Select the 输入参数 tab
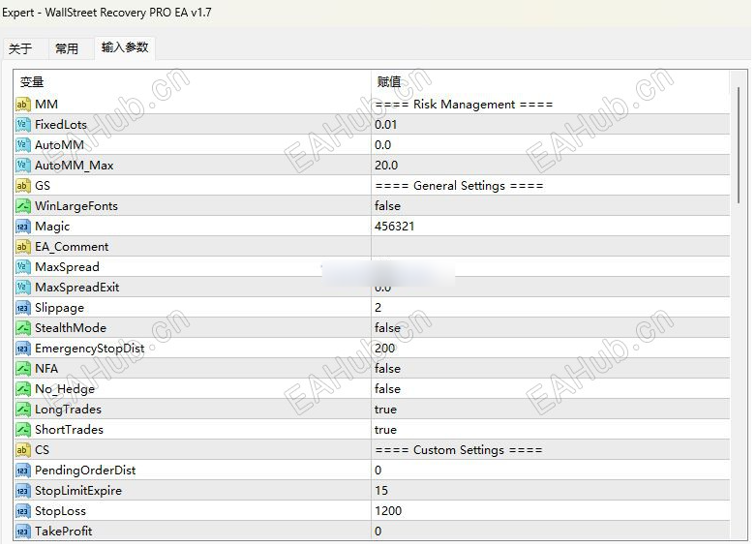The width and height of the screenshot is (756, 547). pos(125,47)
